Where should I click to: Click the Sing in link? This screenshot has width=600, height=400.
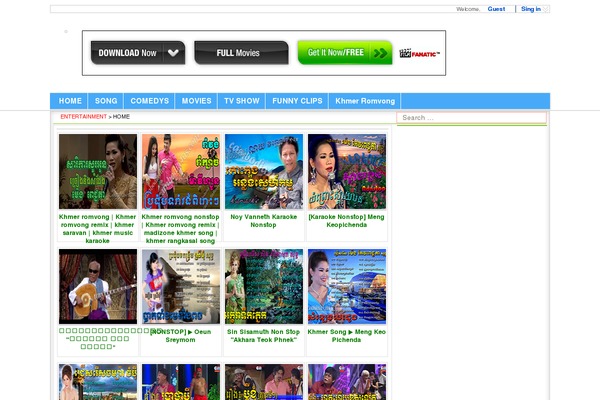point(531,9)
